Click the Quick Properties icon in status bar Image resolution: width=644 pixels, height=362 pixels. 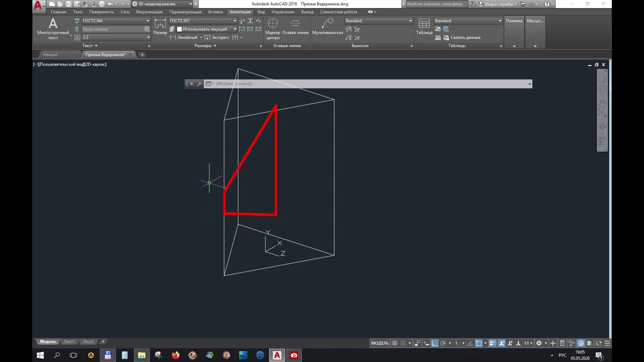pos(562,343)
